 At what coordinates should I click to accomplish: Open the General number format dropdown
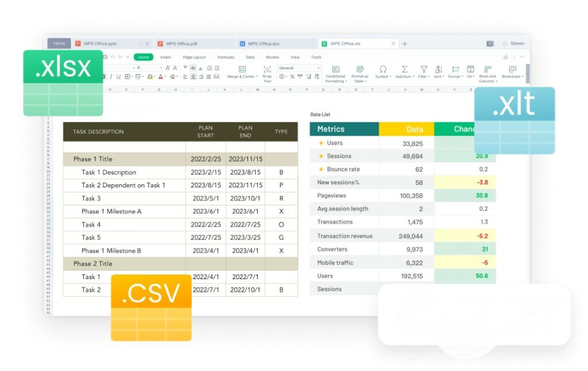[299, 67]
